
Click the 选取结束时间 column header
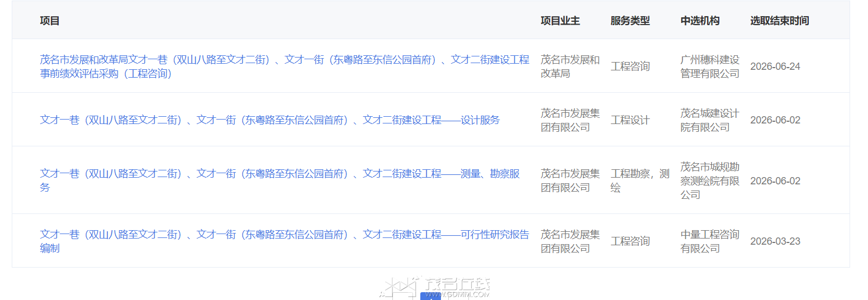pos(779,21)
